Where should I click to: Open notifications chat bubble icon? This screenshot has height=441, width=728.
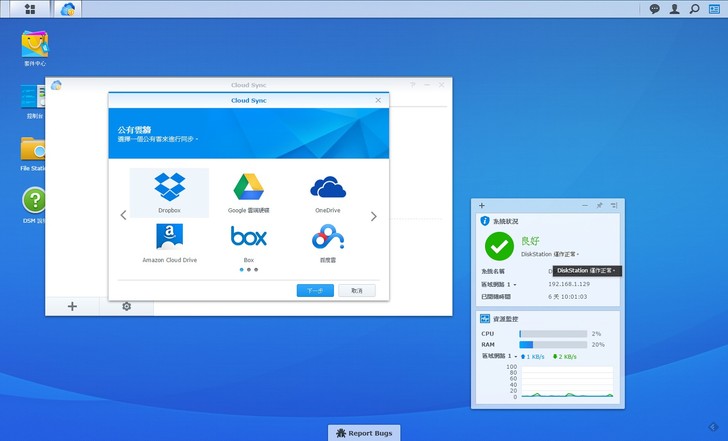point(654,9)
